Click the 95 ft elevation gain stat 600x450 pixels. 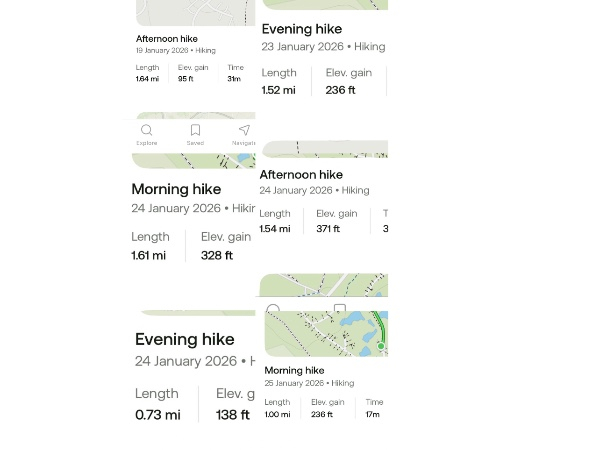pos(186,78)
